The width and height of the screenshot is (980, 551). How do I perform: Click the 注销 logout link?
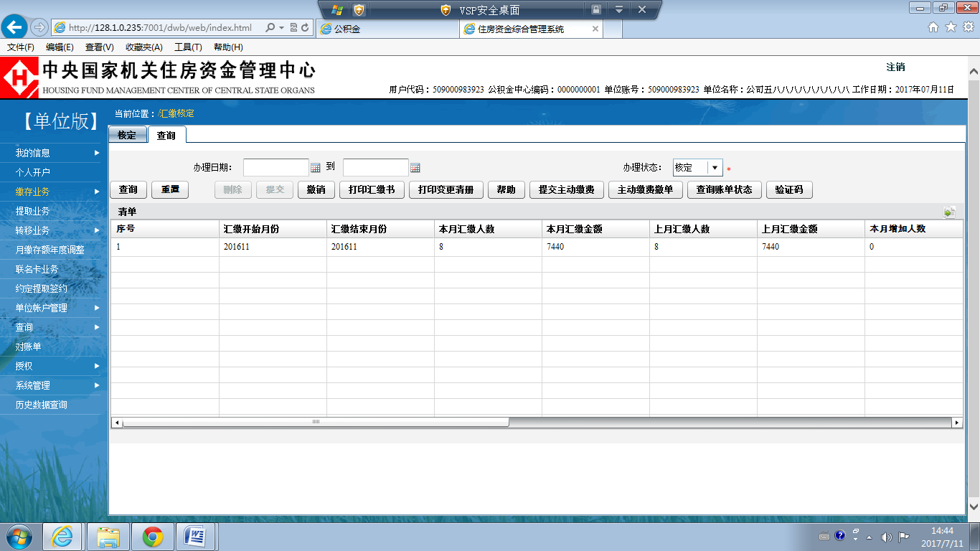click(895, 67)
